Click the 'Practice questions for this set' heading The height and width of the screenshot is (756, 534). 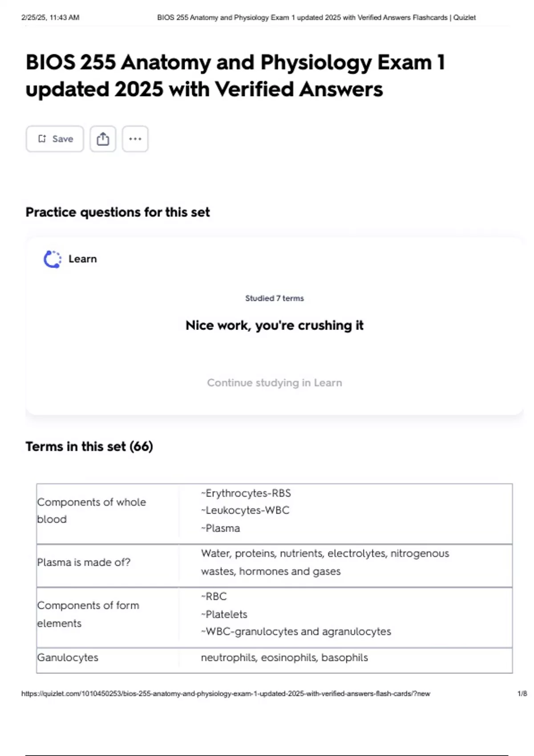117,213
